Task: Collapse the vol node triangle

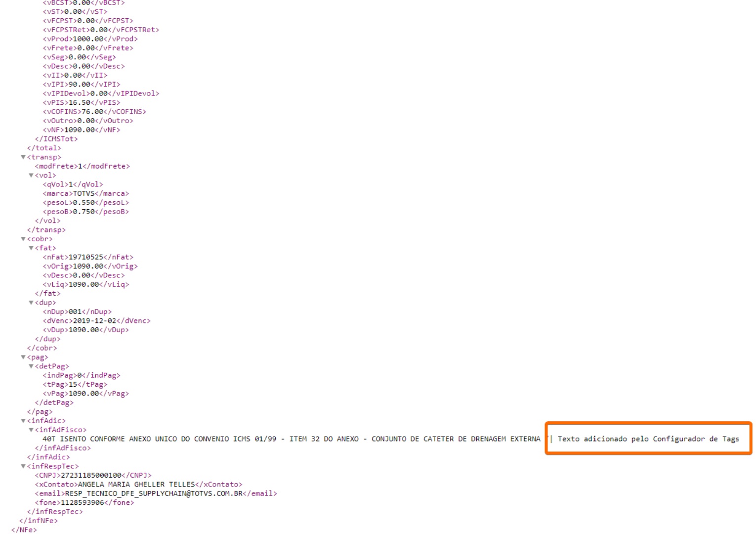Action: coord(31,176)
